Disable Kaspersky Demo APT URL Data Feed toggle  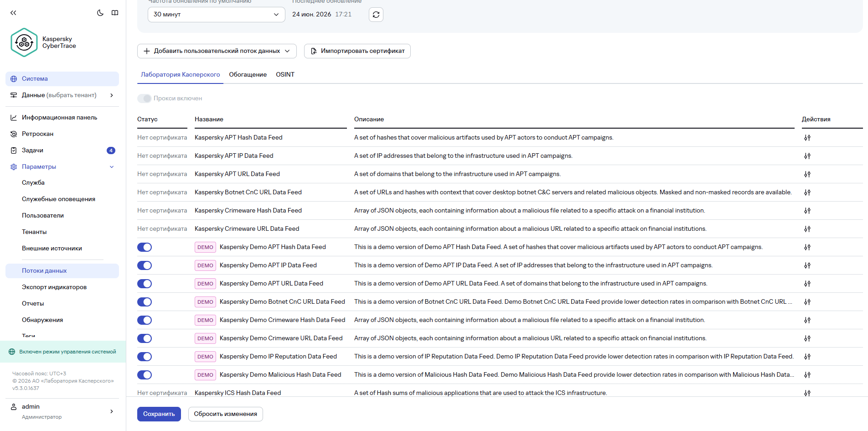pos(145,284)
